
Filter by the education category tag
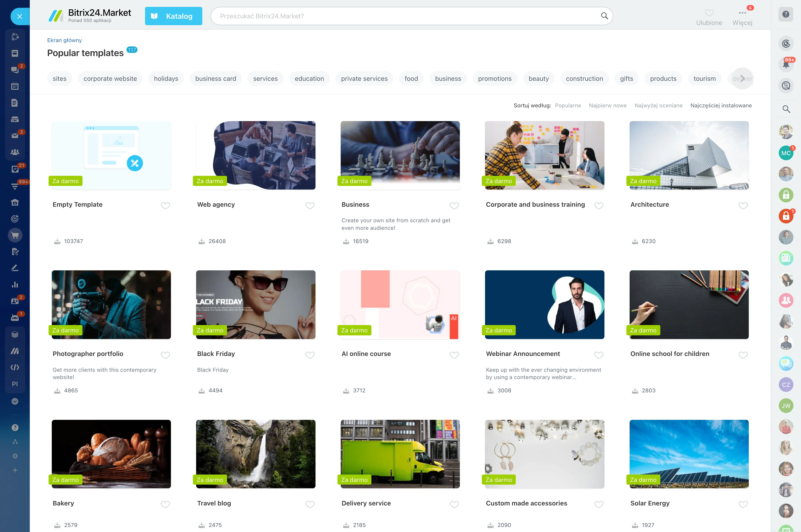point(309,79)
